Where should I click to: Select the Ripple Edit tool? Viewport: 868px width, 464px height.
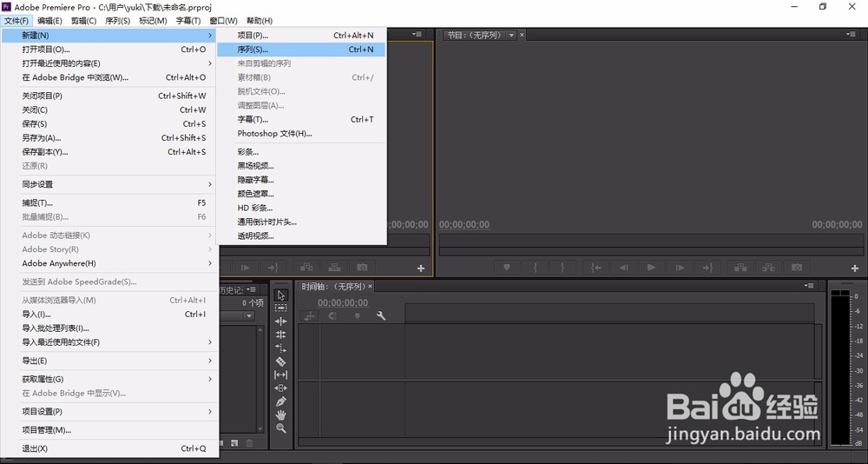(x=280, y=321)
